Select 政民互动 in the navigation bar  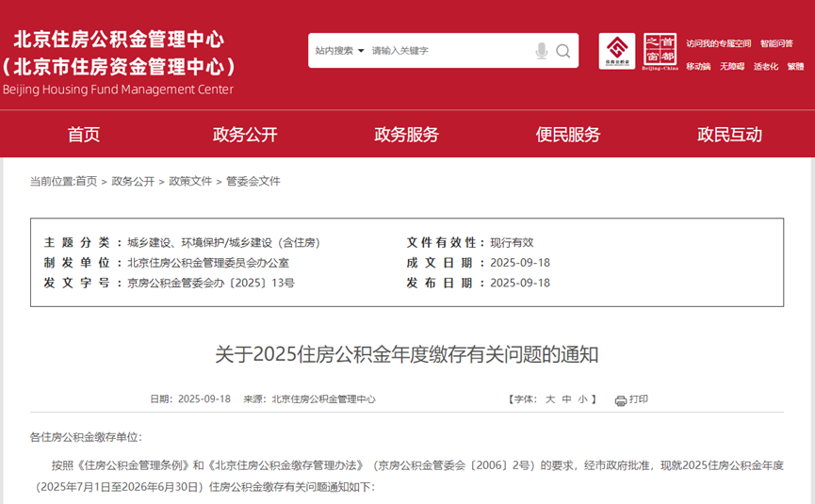pyautogui.click(x=729, y=135)
